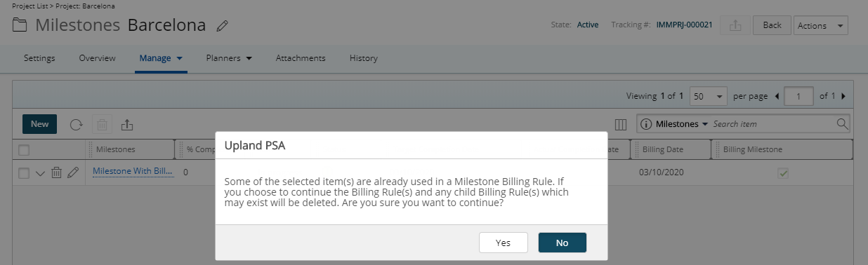
Task: Check the select-all header checkbox
Action: 24,149
